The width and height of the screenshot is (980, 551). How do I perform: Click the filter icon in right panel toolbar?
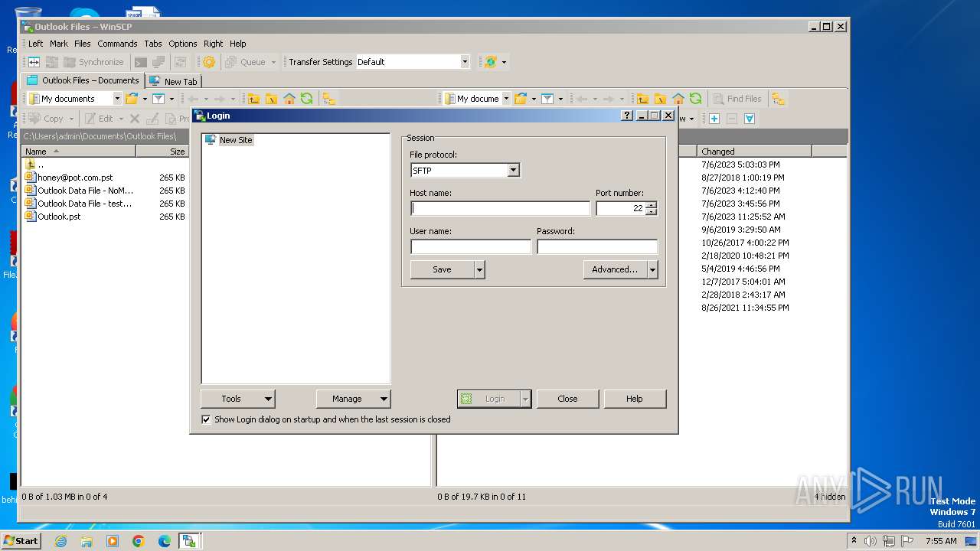pos(547,99)
